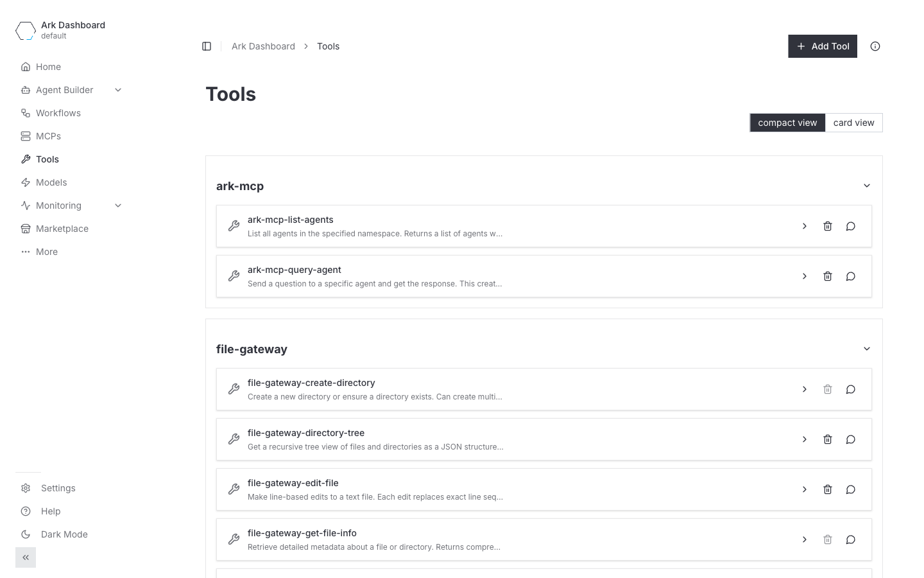Open Workflows in the sidebar

(58, 113)
